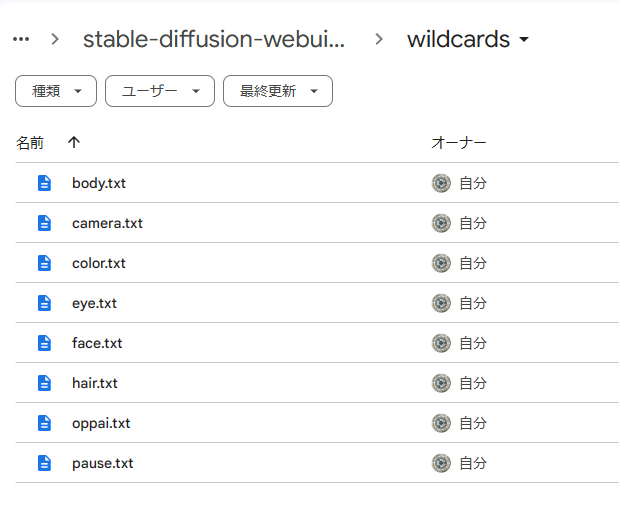The height and width of the screenshot is (530, 619).
Task: Go to stable-diffusion-webui breadcrumb folder
Action: 214,40
